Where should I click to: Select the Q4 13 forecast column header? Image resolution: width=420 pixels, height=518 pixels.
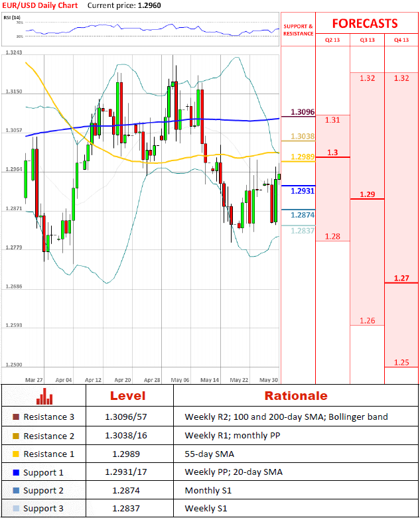401,40
